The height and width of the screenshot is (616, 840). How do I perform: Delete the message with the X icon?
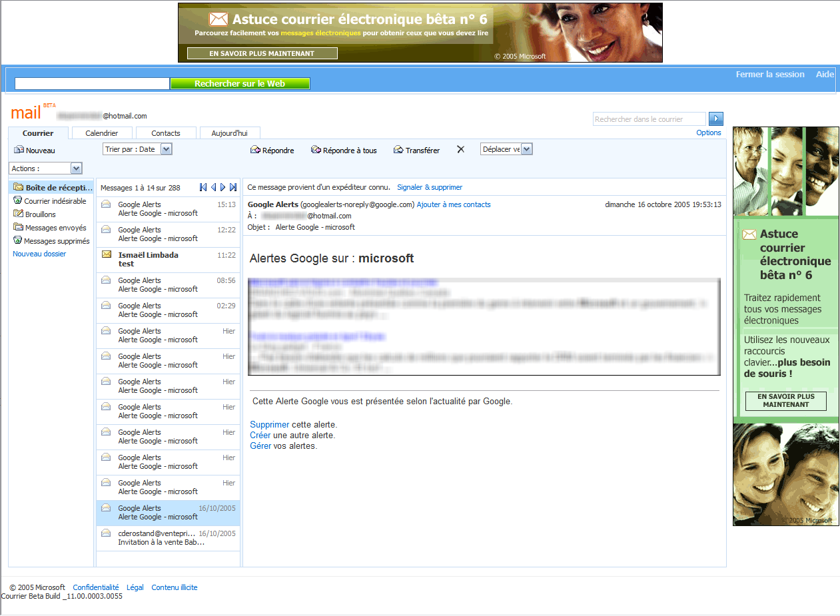[460, 150]
